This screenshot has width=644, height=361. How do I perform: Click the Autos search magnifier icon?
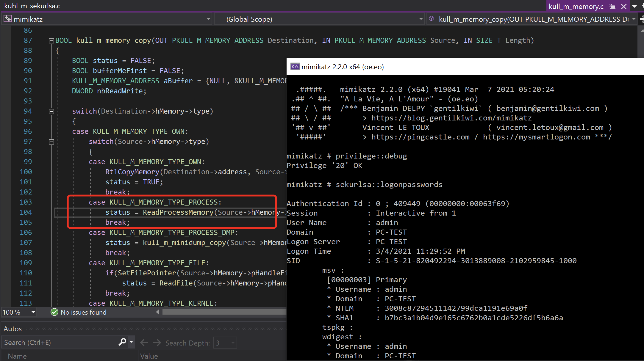[122, 342]
